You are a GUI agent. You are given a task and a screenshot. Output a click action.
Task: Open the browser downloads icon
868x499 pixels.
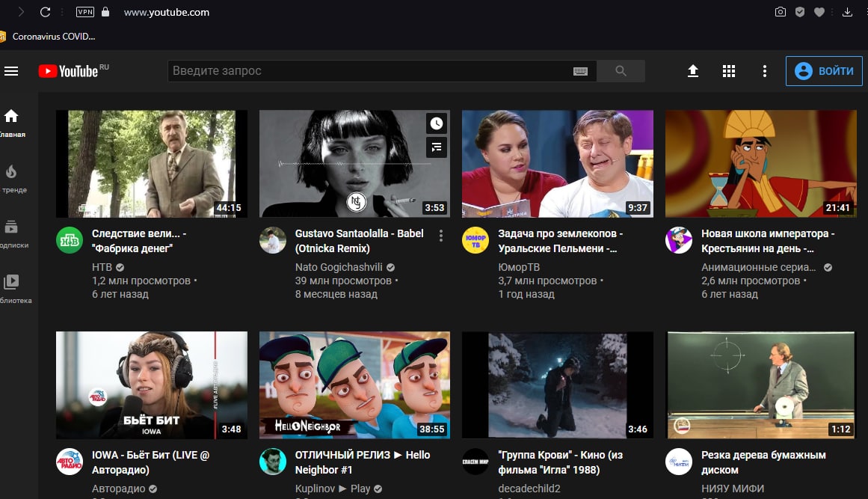coord(847,12)
